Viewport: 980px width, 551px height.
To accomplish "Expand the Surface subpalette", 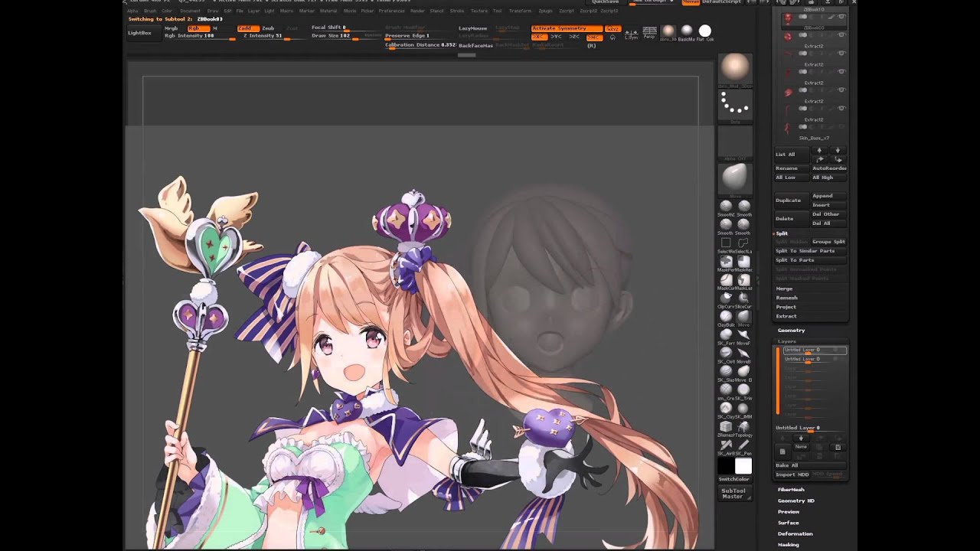I will [789, 523].
